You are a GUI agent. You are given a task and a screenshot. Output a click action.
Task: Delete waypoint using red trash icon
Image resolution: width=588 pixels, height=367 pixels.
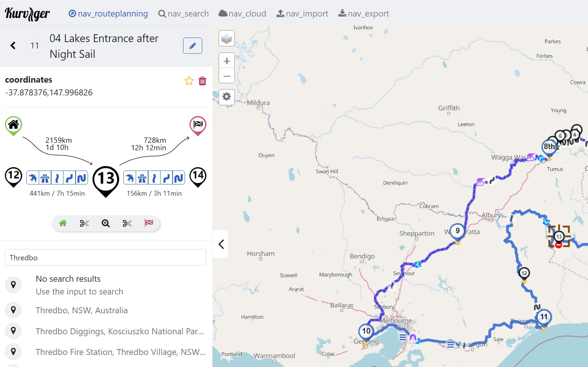202,81
